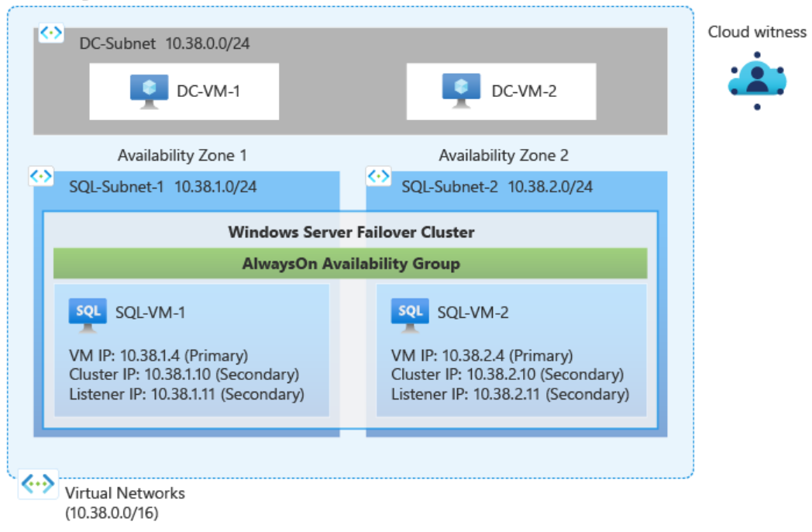Select the DC-VM-1 virtual machine icon
The image size is (812, 532).
(x=149, y=92)
